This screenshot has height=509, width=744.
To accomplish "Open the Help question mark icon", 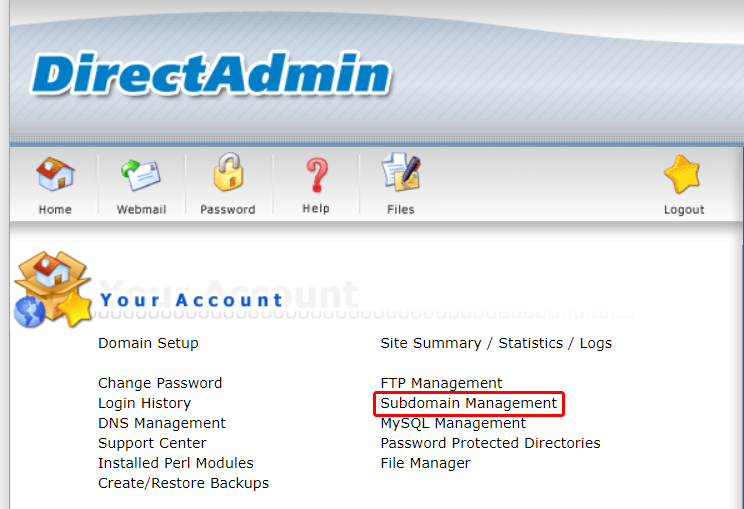I will (316, 176).
